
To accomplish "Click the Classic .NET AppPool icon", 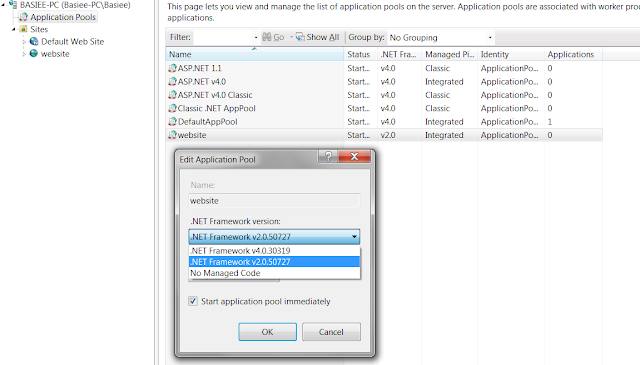I will click(173, 108).
